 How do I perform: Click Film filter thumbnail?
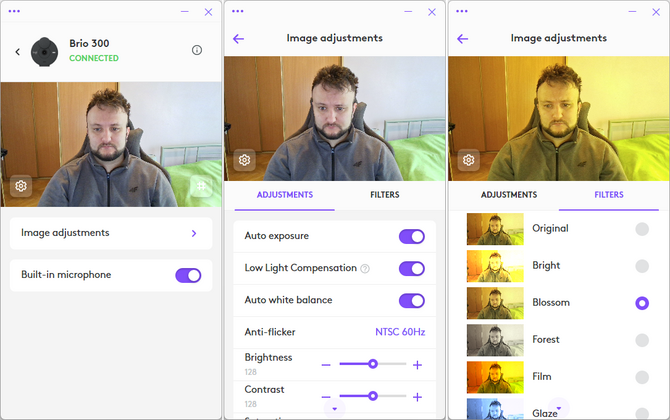495,377
